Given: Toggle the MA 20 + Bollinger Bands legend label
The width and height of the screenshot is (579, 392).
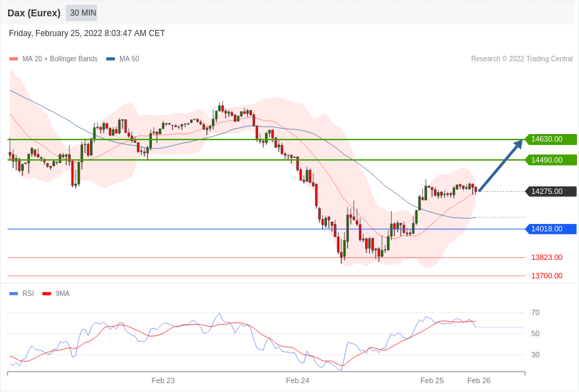Looking at the screenshot, I should tap(60, 59).
